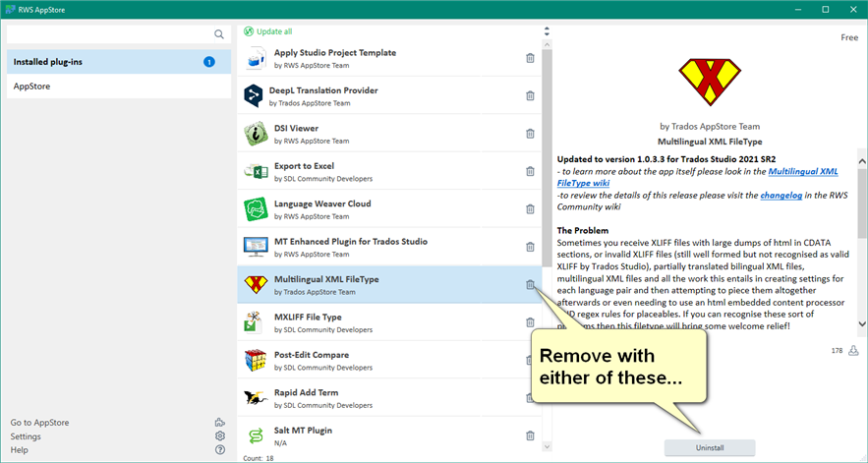868x463 pixels.
Task: Click the MT Enhanced Plugin monitor icon
Action: 256,247
